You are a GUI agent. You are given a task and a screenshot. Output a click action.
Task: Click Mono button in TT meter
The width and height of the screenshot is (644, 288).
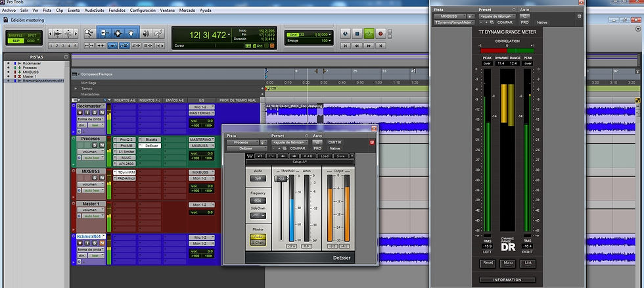click(x=507, y=263)
